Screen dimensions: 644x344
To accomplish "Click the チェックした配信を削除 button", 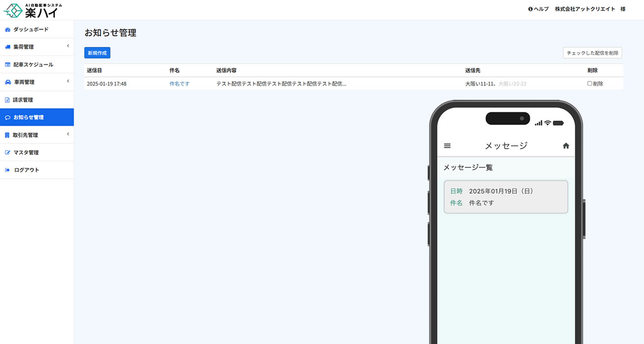I will (592, 53).
